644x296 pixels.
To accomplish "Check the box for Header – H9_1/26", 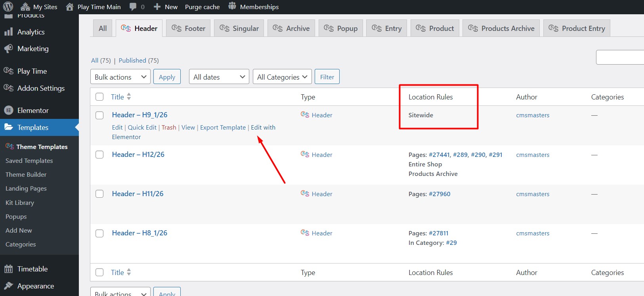I will pos(99,115).
